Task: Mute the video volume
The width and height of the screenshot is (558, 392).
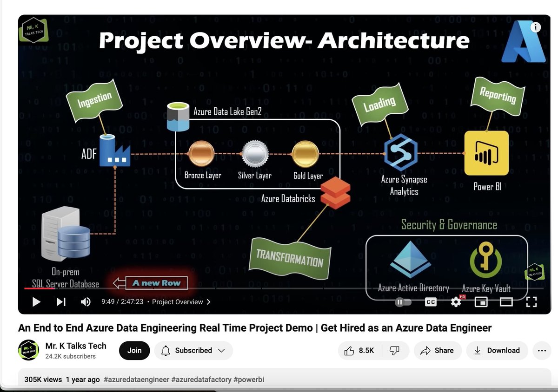Action: point(86,302)
